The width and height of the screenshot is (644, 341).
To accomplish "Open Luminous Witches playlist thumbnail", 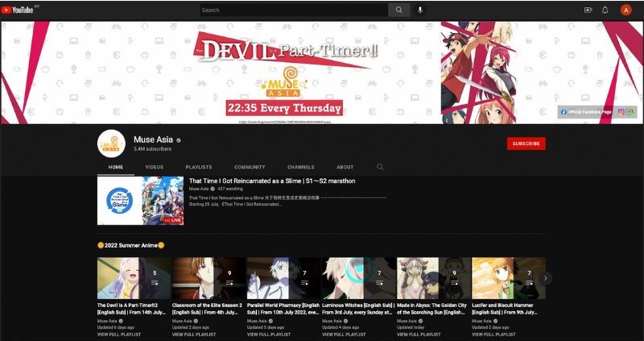I will click(x=358, y=278).
